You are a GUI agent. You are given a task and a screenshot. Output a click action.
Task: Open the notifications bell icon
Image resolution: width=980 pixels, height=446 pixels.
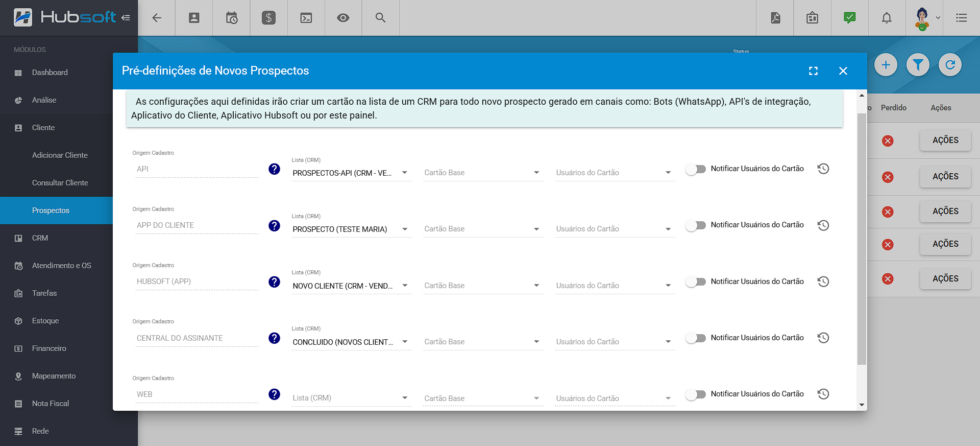pyautogui.click(x=887, y=18)
